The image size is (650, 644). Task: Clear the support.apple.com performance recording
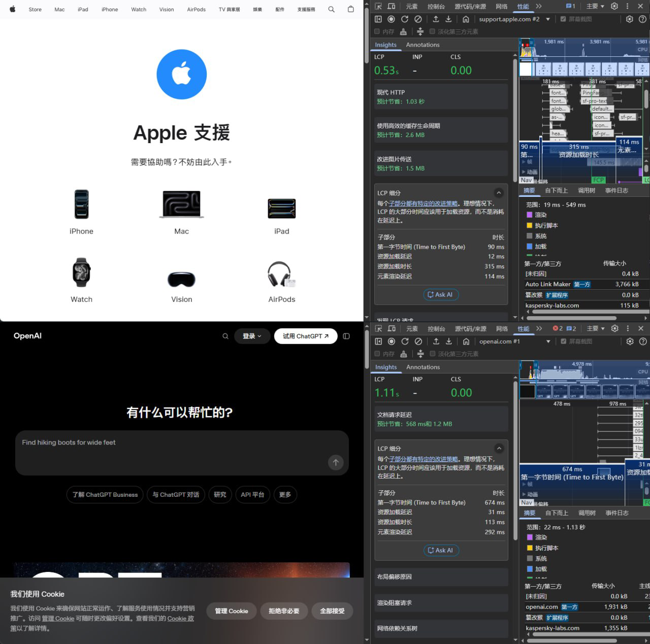pos(418,19)
